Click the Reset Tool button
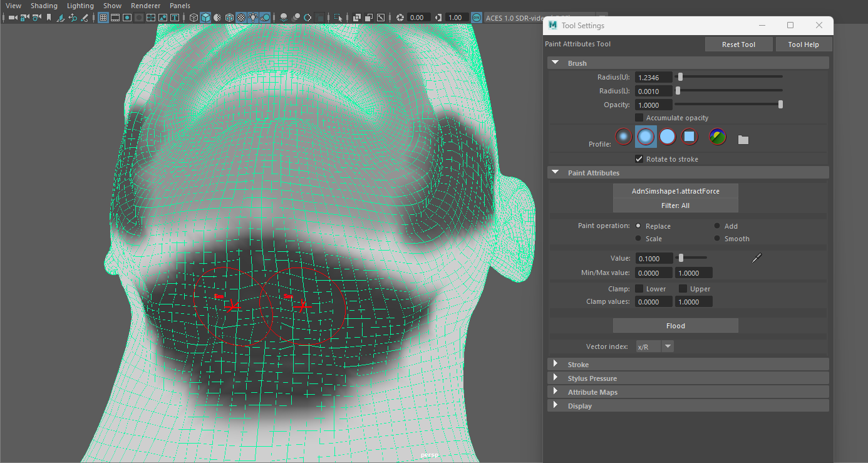The width and height of the screenshot is (868, 463). (x=738, y=44)
